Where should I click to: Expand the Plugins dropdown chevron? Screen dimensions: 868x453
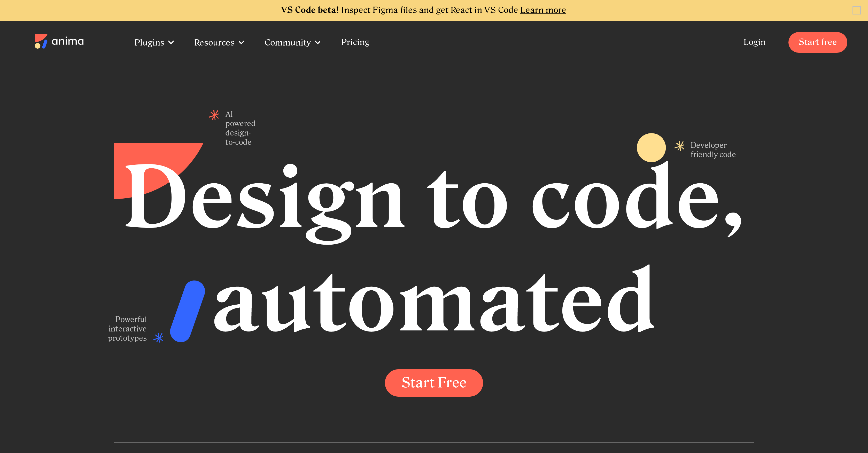coord(171,42)
